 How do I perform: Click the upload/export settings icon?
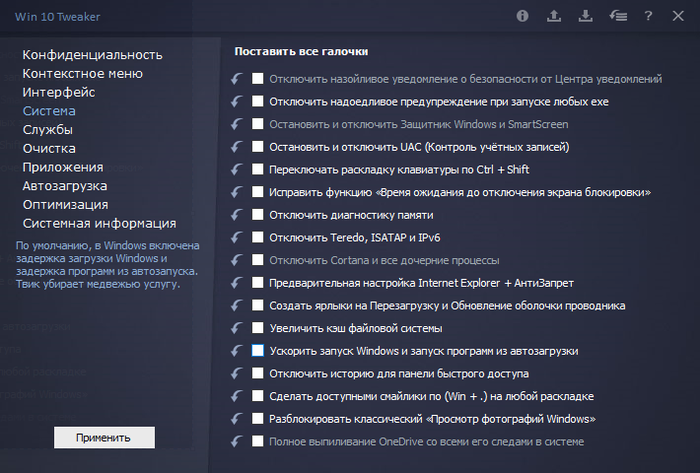(554, 16)
